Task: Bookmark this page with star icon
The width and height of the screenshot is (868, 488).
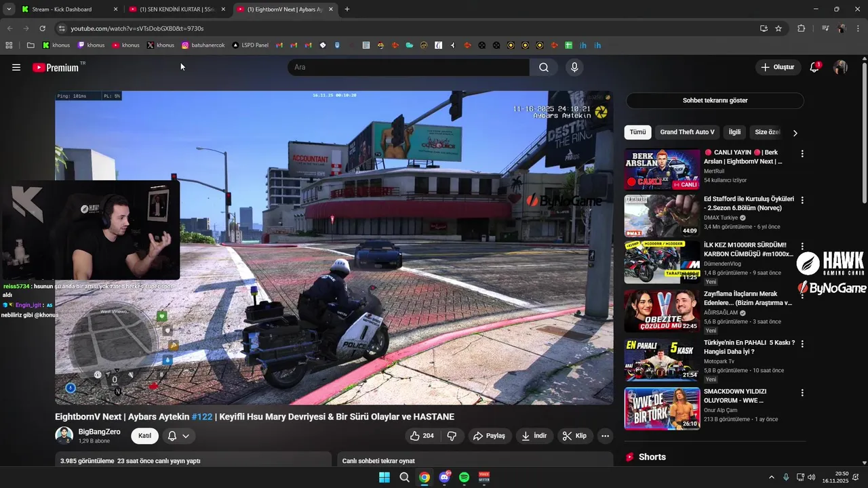Action: 778,28
